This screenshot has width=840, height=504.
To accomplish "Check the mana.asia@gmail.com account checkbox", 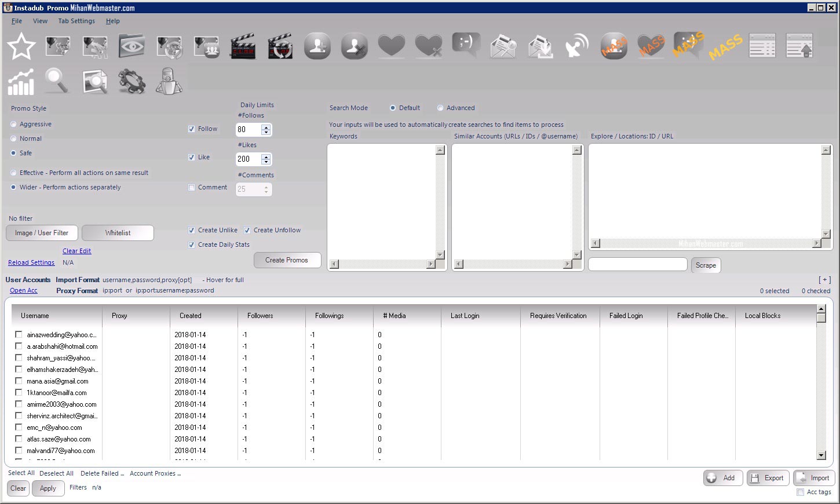I will (x=19, y=381).
